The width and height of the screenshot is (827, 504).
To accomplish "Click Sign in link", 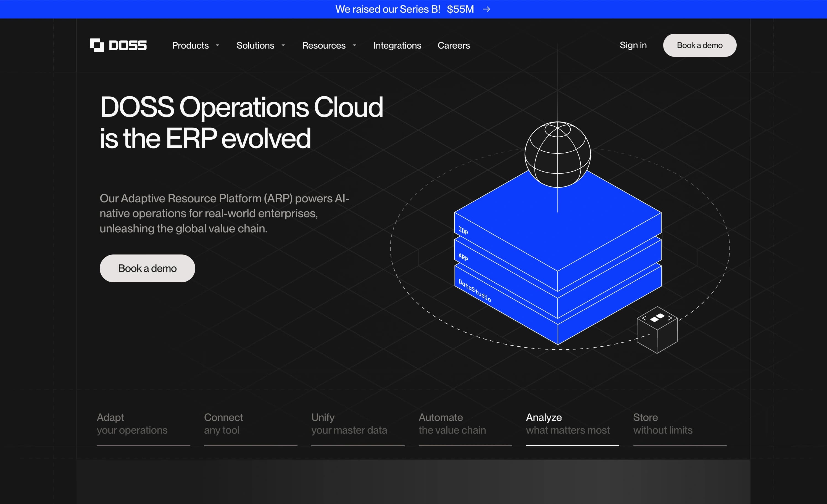I will 633,45.
